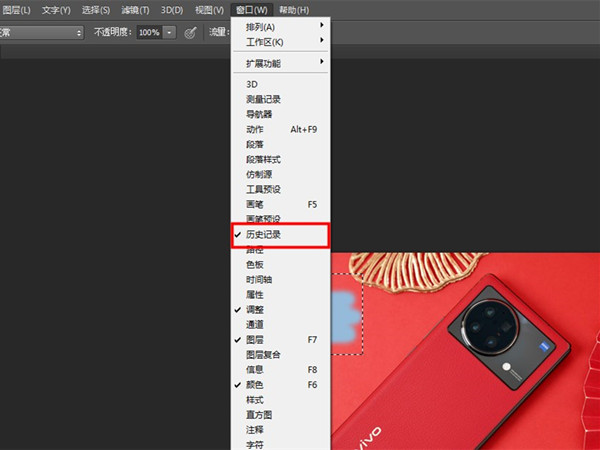This screenshot has height=450, width=600.
Task: Expand the 扩展功能 submenu
Action: [279, 63]
